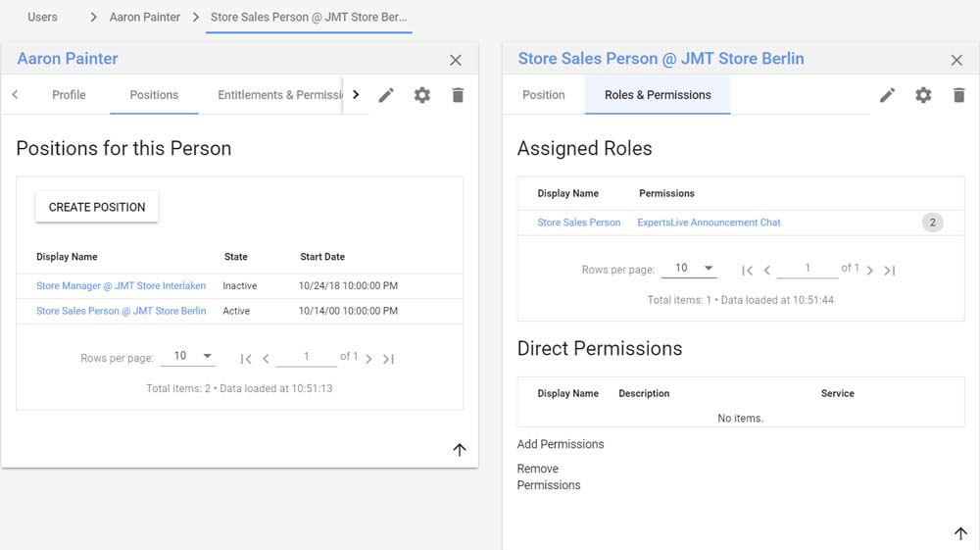Viewport: 980px width, 550px height.
Task: Delete Aaron Painter using the trash icon
Action: (458, 95)
